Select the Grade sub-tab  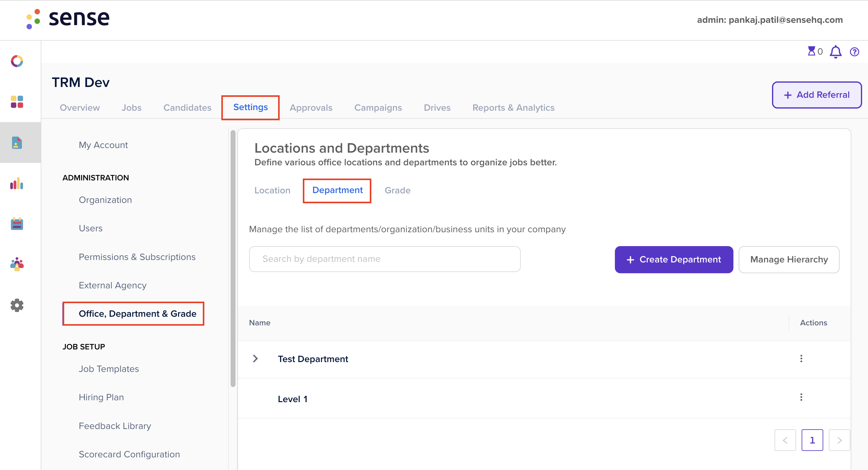tap(398, 191)
